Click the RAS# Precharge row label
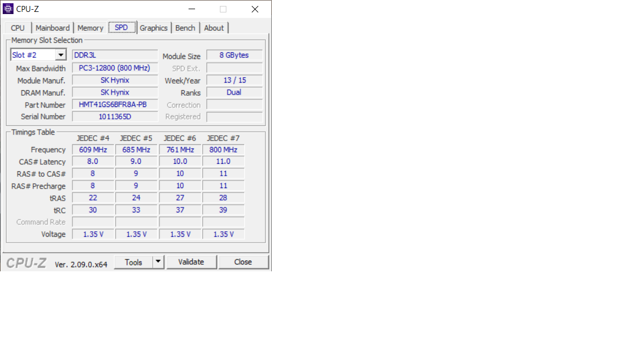This screenshot has height=354, width=644. (38, 186)
